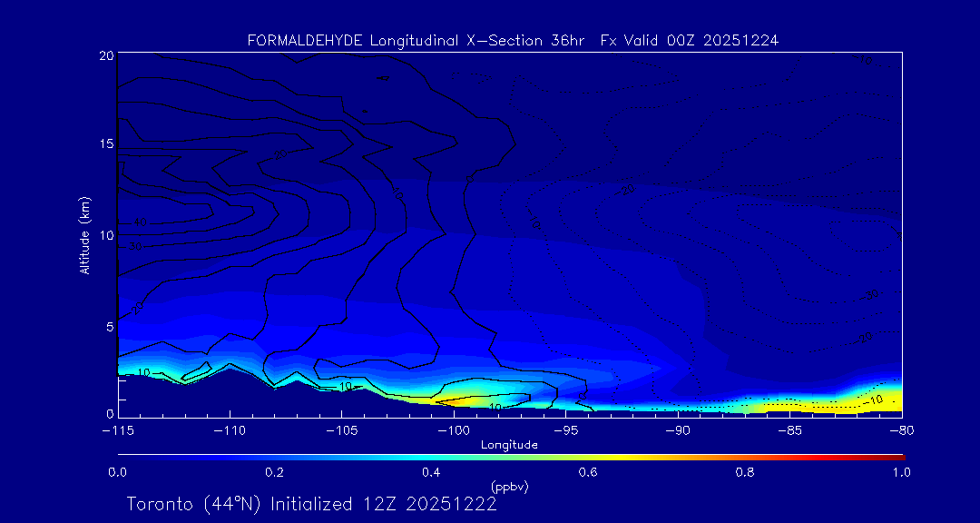The height and width of the screenshot is (523, 980).
Task: Select the 0.4 colorbar label
Action: (431, 472)
